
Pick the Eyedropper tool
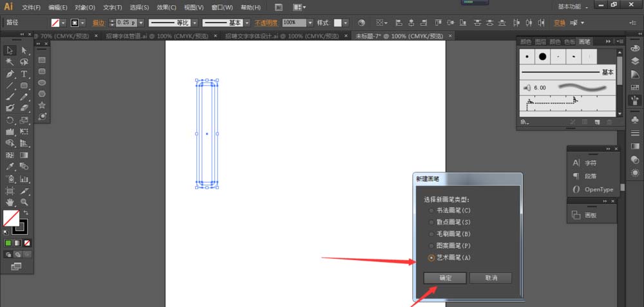coord(10,167)
